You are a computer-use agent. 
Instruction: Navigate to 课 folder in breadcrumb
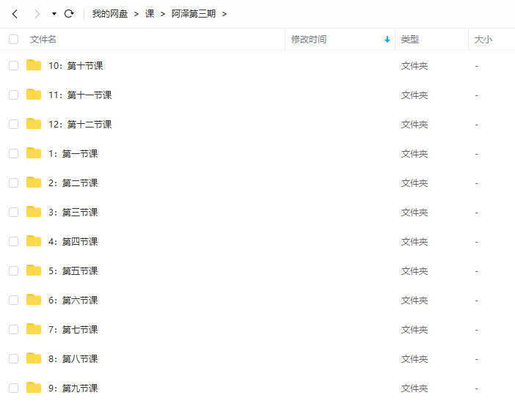tap(150, 14)
